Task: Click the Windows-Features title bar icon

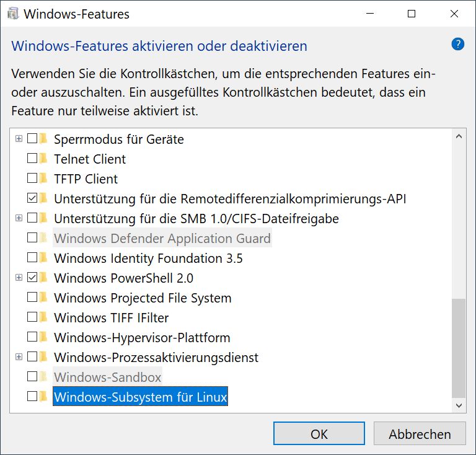Action: (13, 14)
